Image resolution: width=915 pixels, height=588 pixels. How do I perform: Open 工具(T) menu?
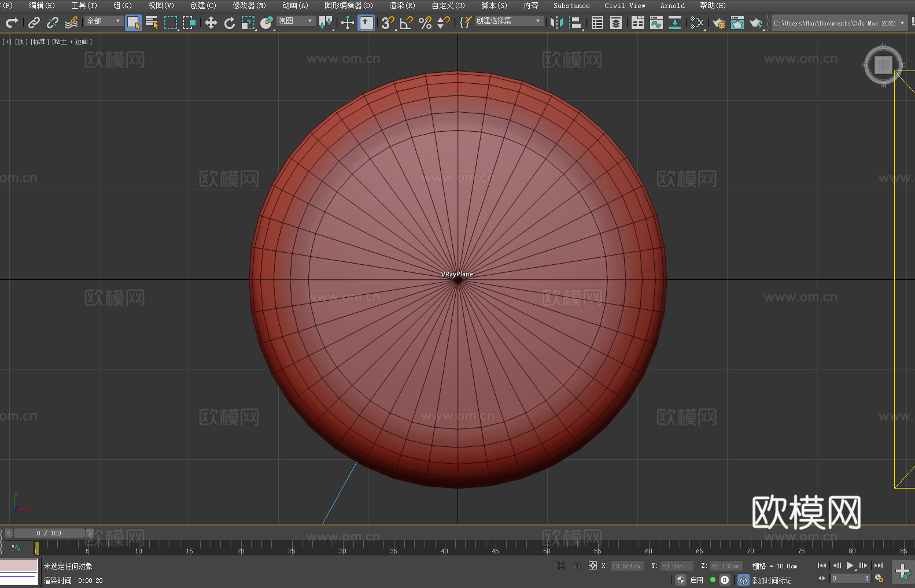coord(84,5)
